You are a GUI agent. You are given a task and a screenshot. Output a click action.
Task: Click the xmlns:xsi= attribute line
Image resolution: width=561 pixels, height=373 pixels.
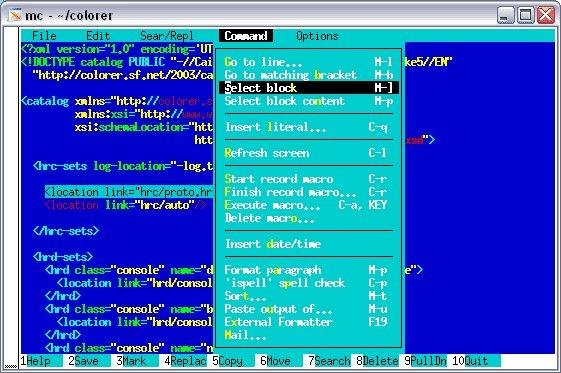144,114
